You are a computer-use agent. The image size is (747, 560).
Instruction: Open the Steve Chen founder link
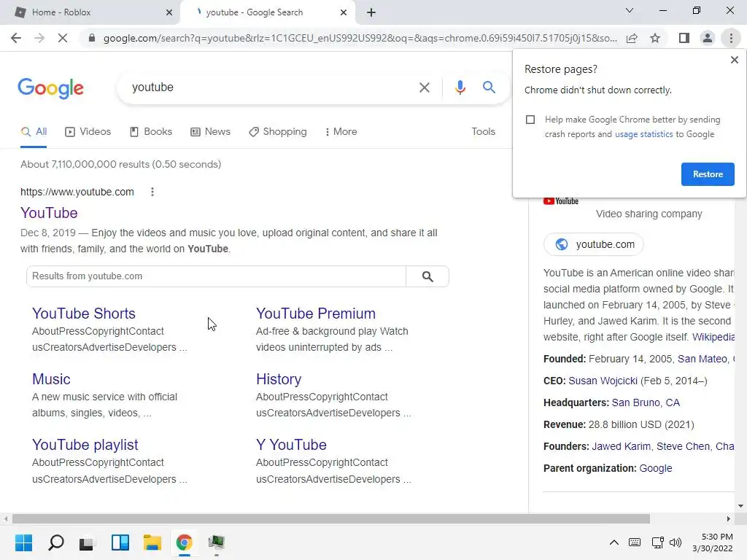683,447
